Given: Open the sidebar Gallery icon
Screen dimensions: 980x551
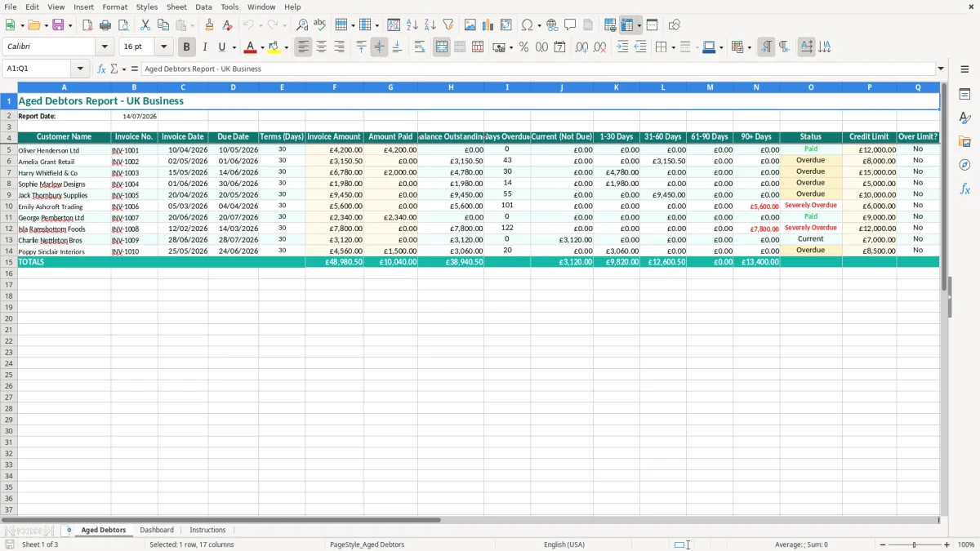Looking at the screenshot, I should [x=964, y=142].
